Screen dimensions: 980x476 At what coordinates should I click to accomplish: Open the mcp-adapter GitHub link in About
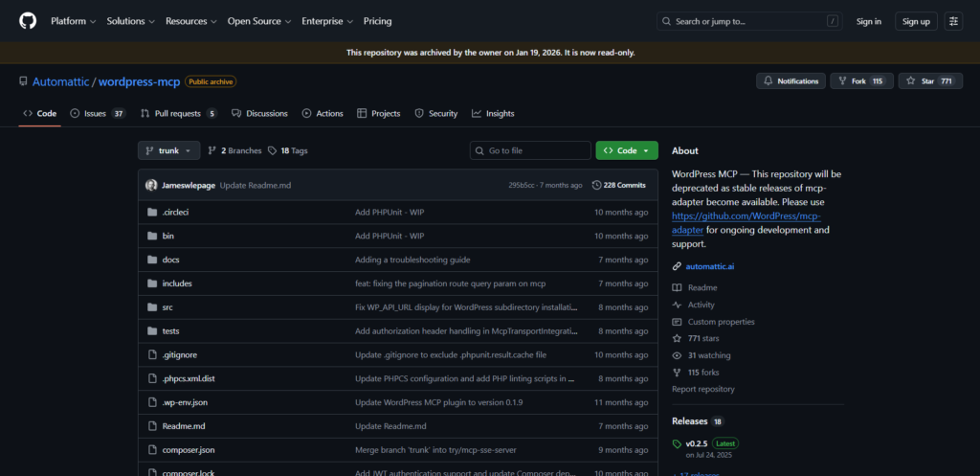pos(746,223)
